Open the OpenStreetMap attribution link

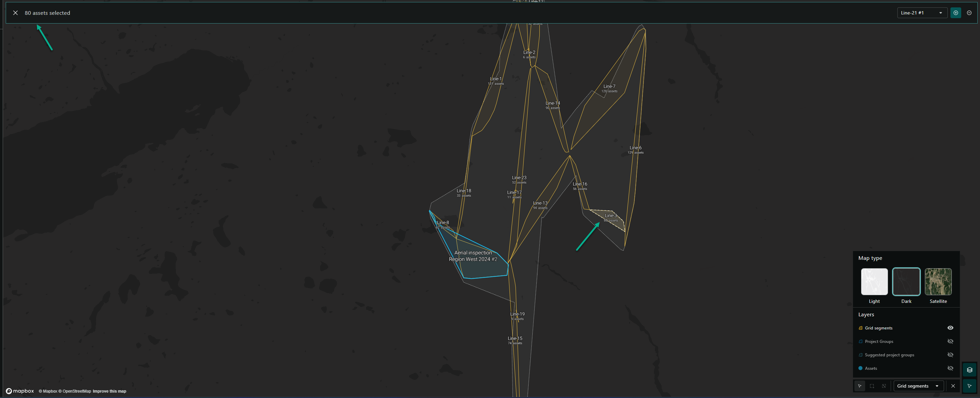[77, 391]
